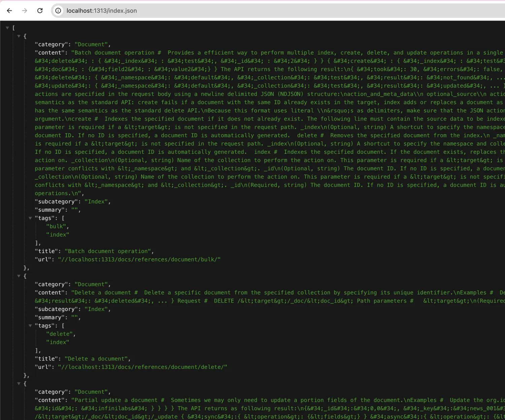This screenshot has height=420, width=505.
Task: Select the second object's "summary" key
Action: point(49,318)
